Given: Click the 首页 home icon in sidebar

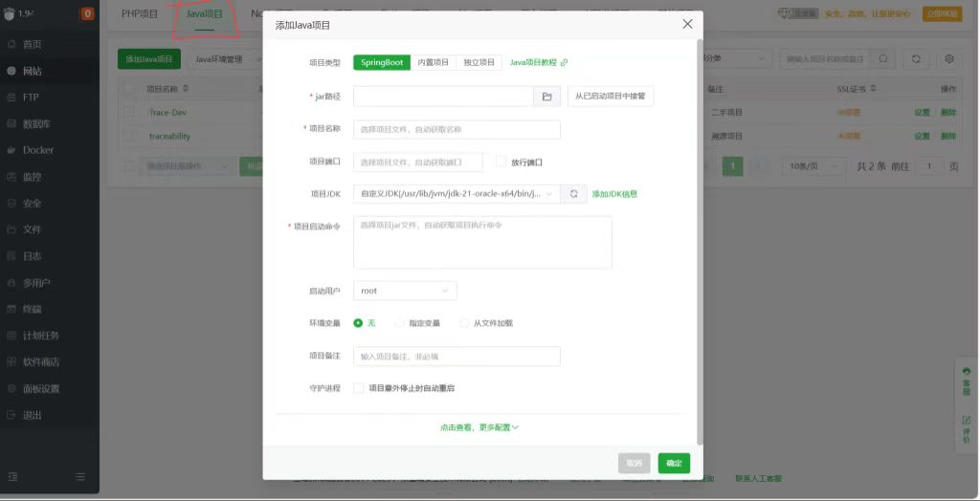Looking at the screenshot, I should [x=11, y=45].
